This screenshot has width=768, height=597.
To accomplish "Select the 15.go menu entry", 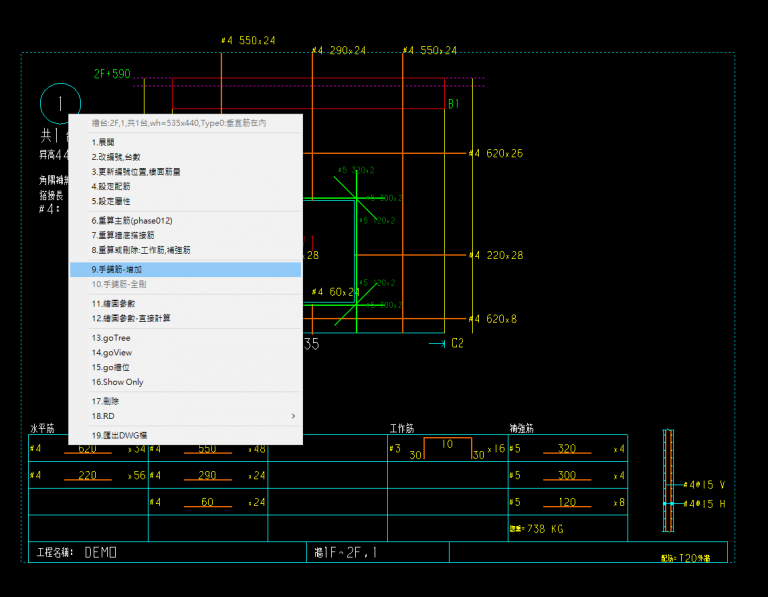I will click(186, 367).
